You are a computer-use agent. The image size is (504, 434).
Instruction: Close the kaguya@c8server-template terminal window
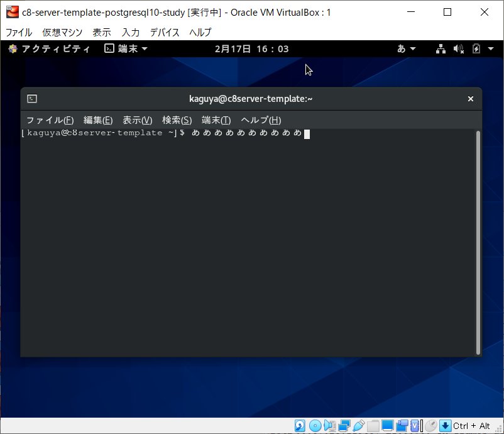tap(471, 99)
